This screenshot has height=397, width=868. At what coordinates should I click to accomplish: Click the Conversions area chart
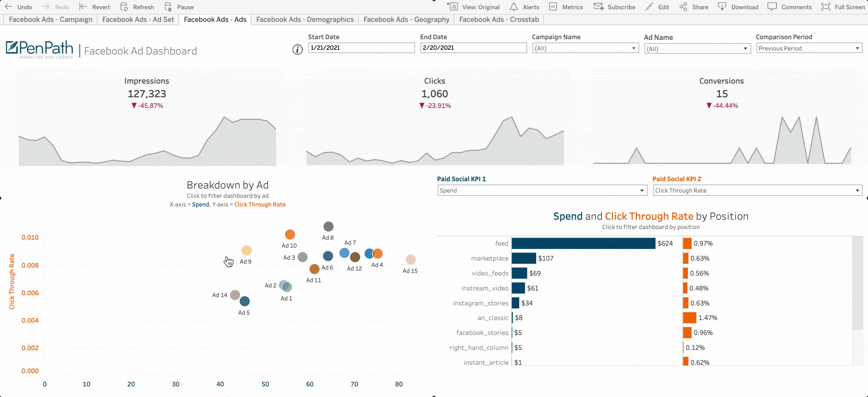[722, 140]
